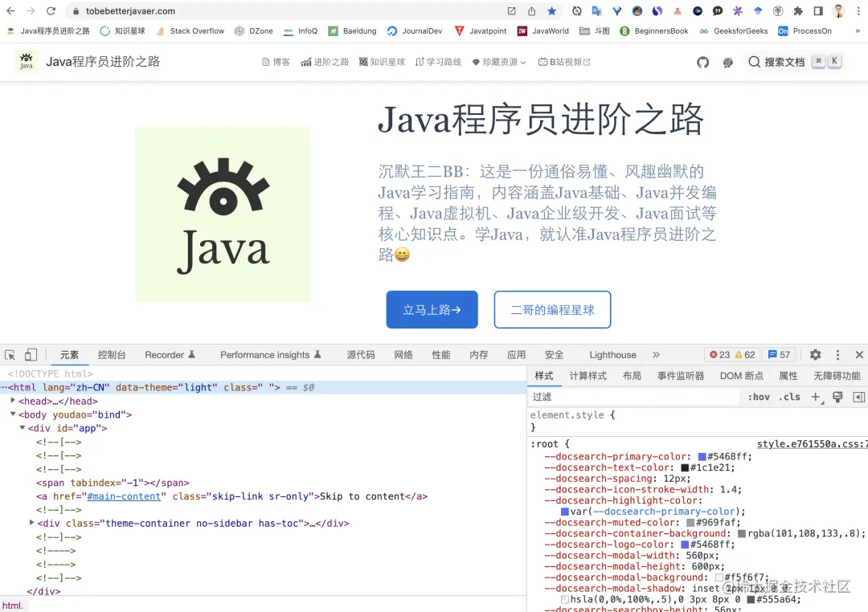Open the Stack Overflow bookmark
The image size is (868, 612).
pos(190,31)
